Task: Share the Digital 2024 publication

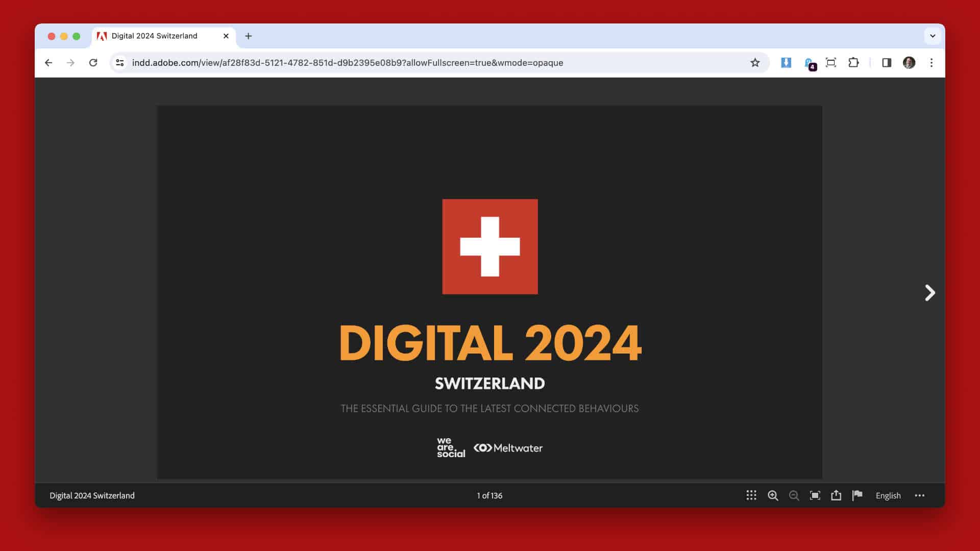Action: click(836, 495)
